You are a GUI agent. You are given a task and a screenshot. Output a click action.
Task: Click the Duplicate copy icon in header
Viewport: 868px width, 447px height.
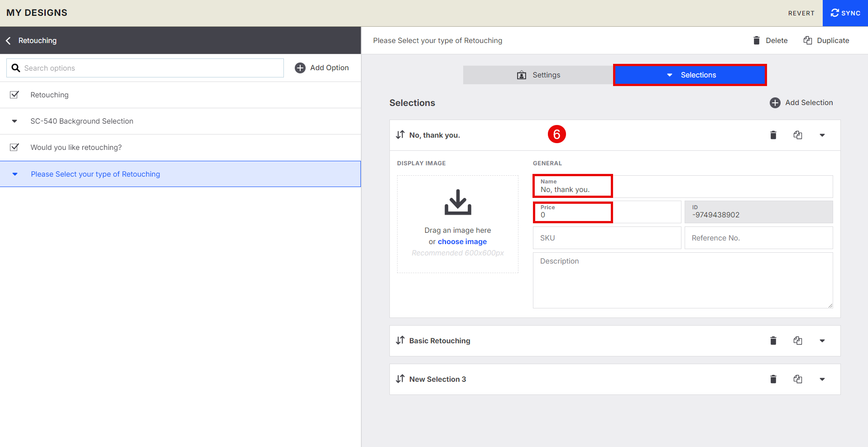tap(808, 40)
